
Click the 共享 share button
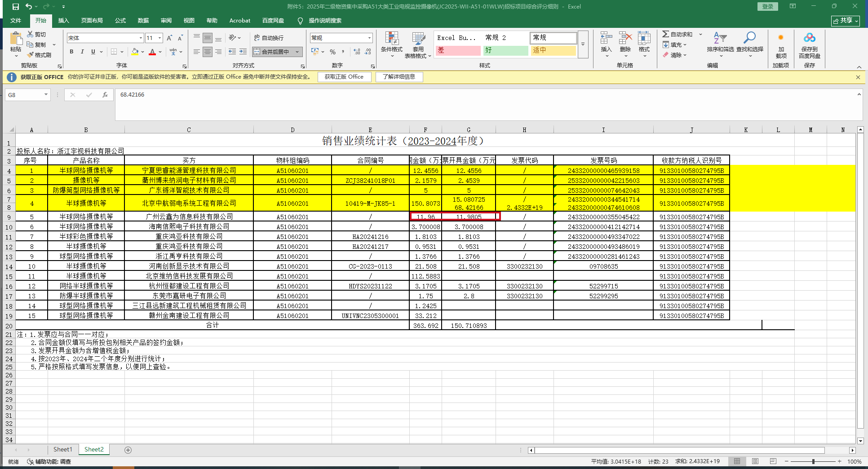(845, 21)
